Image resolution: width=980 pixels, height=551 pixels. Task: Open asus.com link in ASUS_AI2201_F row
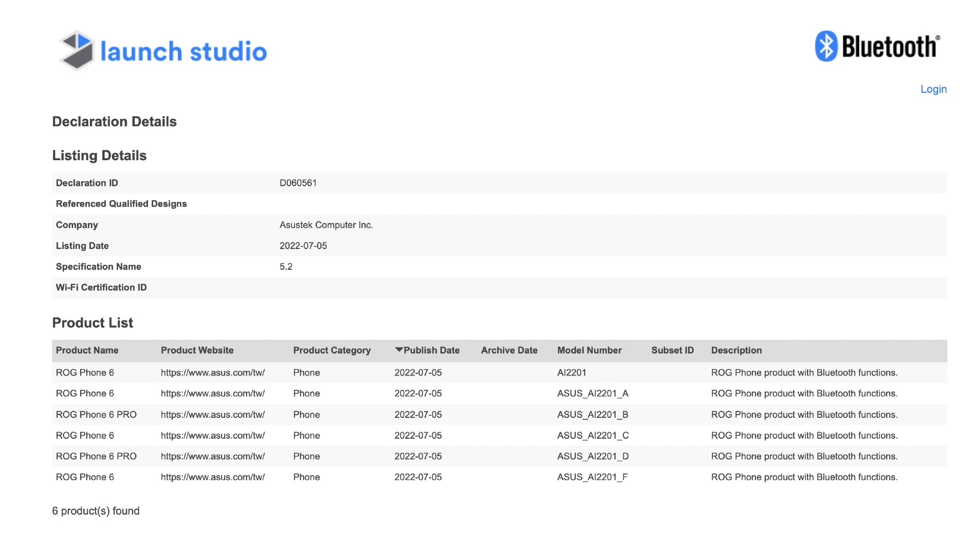coord(213,478)
